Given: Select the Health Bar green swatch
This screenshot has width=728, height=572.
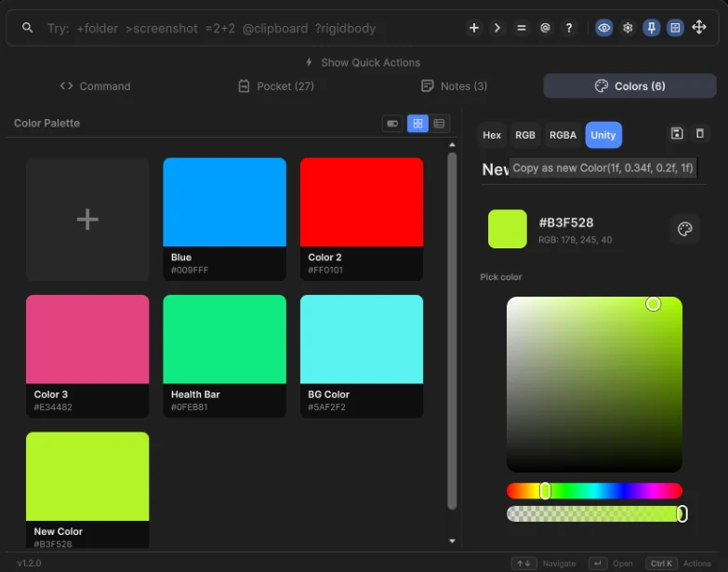Looking at the screenshot, I should 225,356.
